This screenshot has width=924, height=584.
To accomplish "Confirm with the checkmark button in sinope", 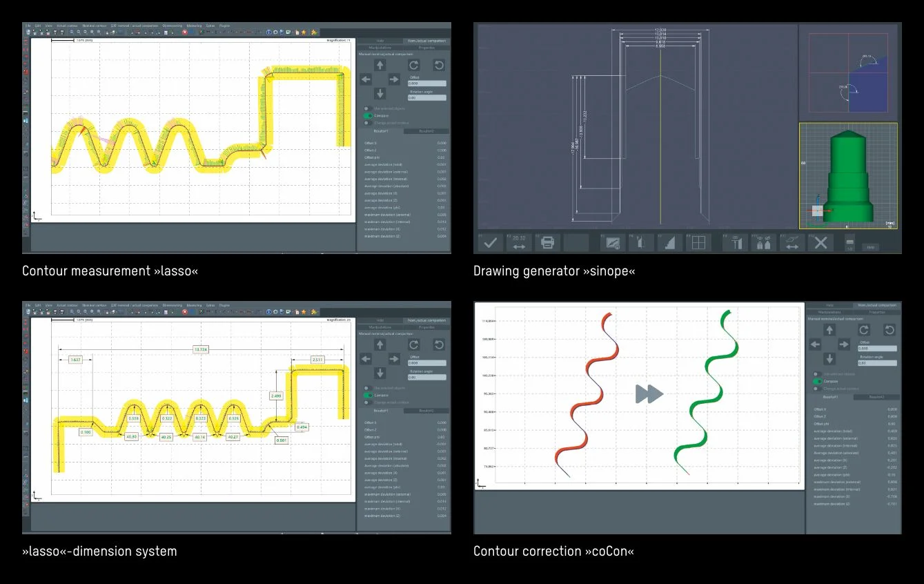I will tap(491, 242).
